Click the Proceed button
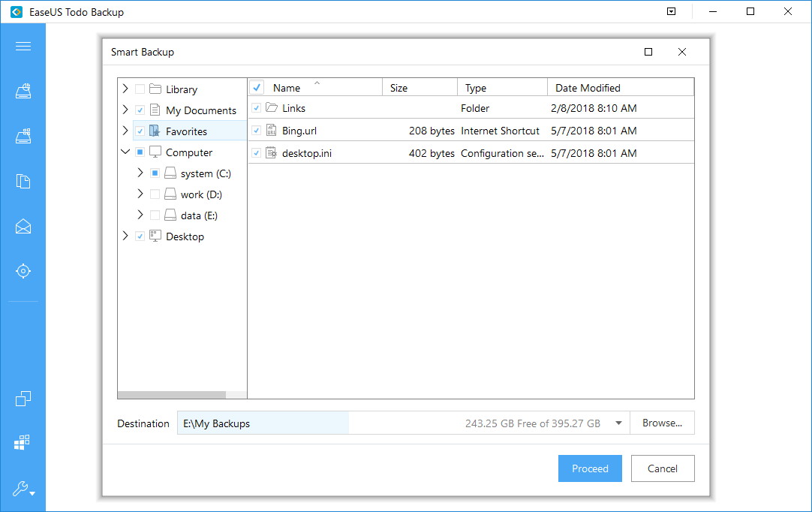The height and width of the screenshot is (512, 812). pos(590,468)
